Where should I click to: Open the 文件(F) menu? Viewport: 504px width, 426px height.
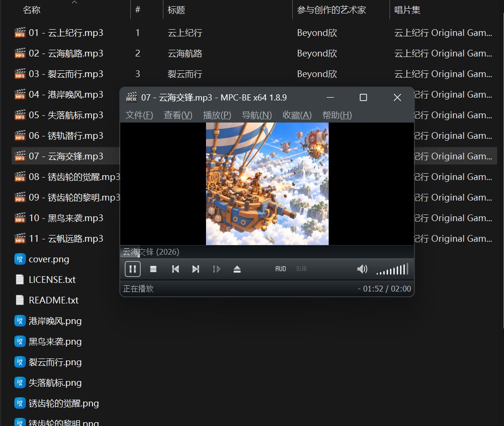(139, 115)
